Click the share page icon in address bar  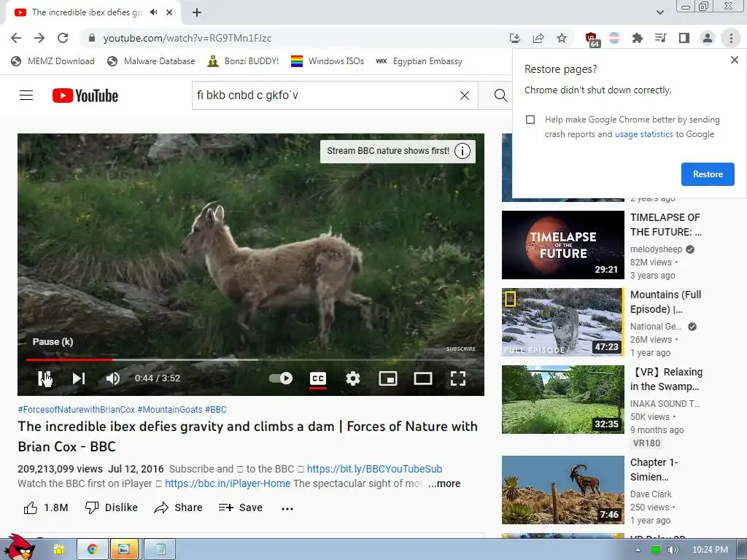[538, 38]
